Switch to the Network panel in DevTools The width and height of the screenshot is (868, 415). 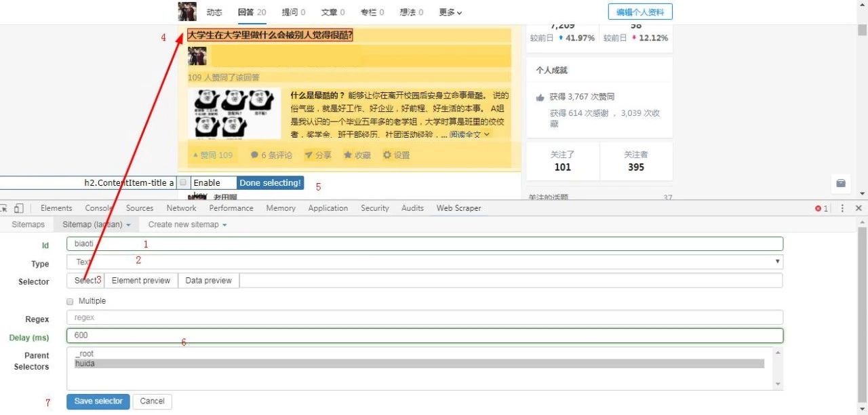coord(181,208)
